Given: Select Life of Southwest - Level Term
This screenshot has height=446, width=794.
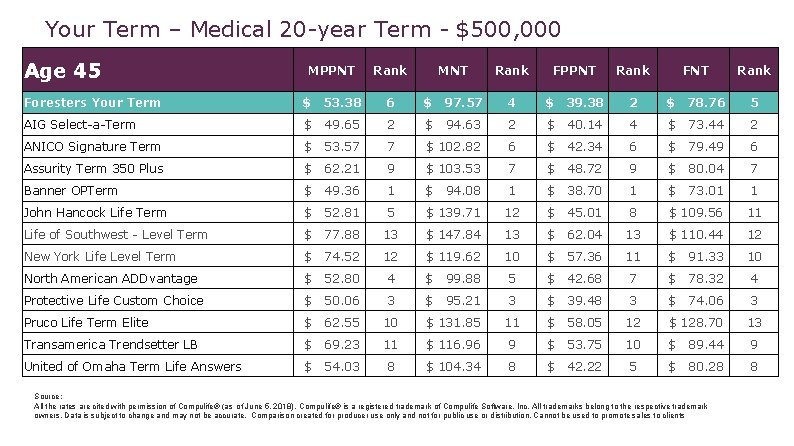Looking at the screenshot, I should pos(158,234).
